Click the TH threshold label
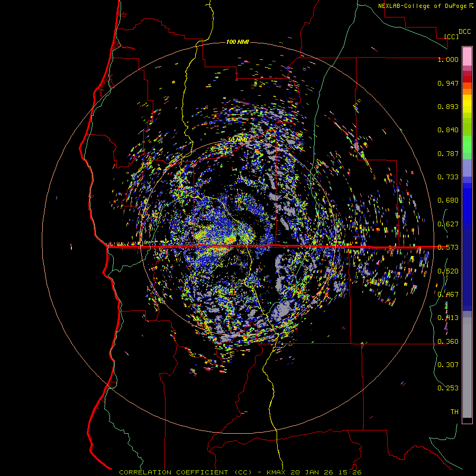Viewport: 476px width, 476px height. 454,412
